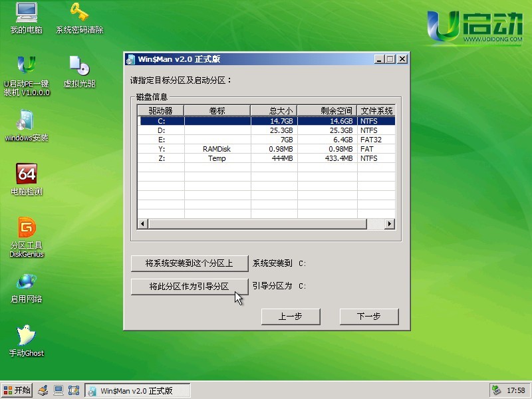Open the 虚拟光驱 desktop icon
Image resolution: width=532 pixels, height=399 pixels.
pos(79,72)
